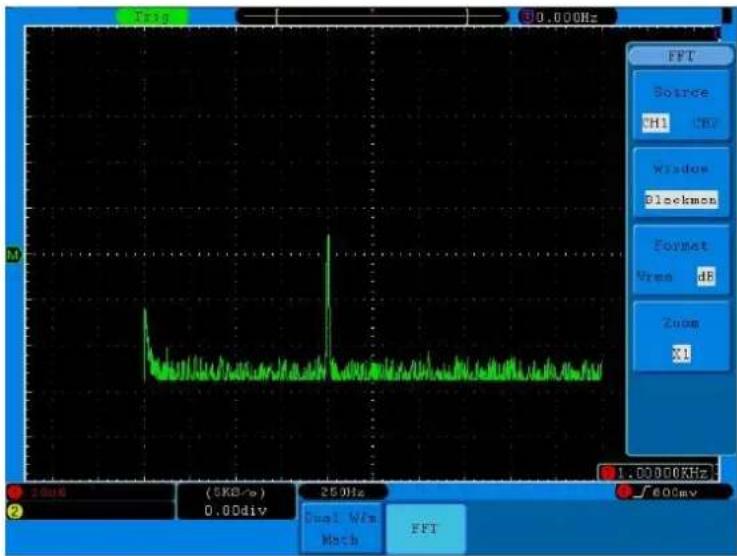Click the M math waveform marker
737x556 pixels.
(x=14, y=255)
